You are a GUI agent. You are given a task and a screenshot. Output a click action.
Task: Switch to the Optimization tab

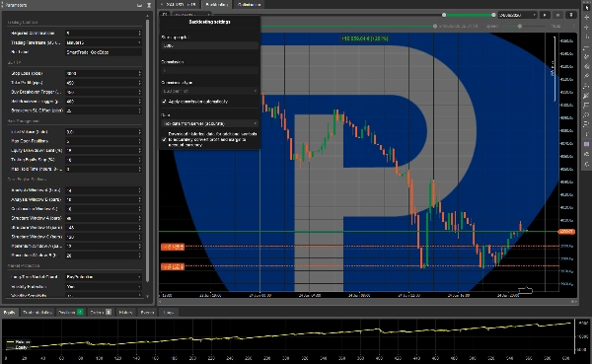pos(250,5)
